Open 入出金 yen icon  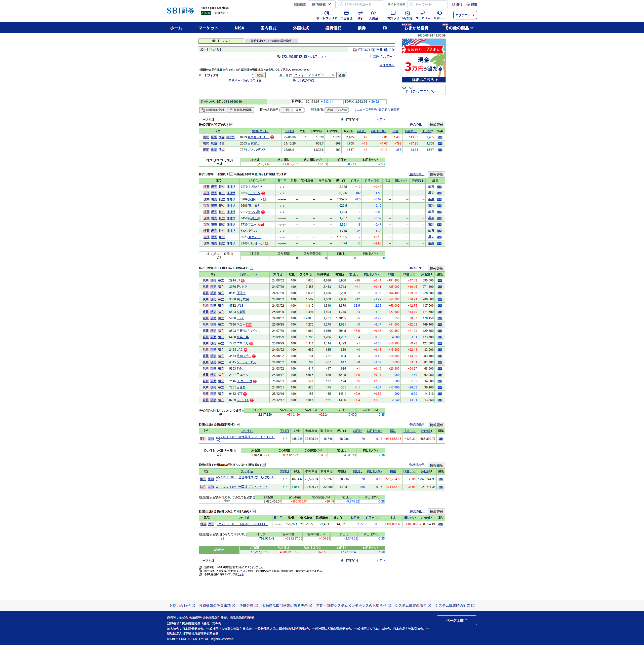[373, 13]
